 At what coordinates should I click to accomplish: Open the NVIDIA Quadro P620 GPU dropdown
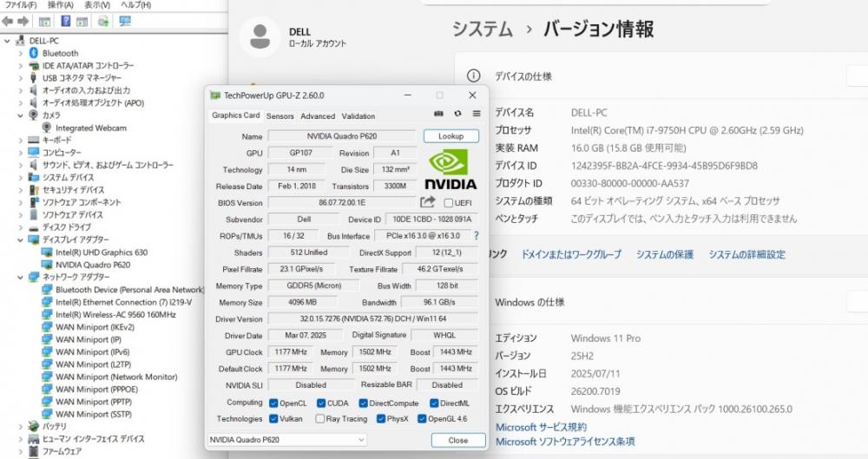(287, 440)
